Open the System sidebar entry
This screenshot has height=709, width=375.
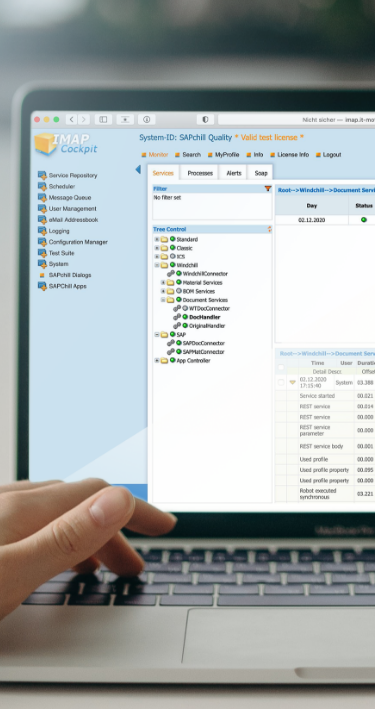click(x=53, y=264)
